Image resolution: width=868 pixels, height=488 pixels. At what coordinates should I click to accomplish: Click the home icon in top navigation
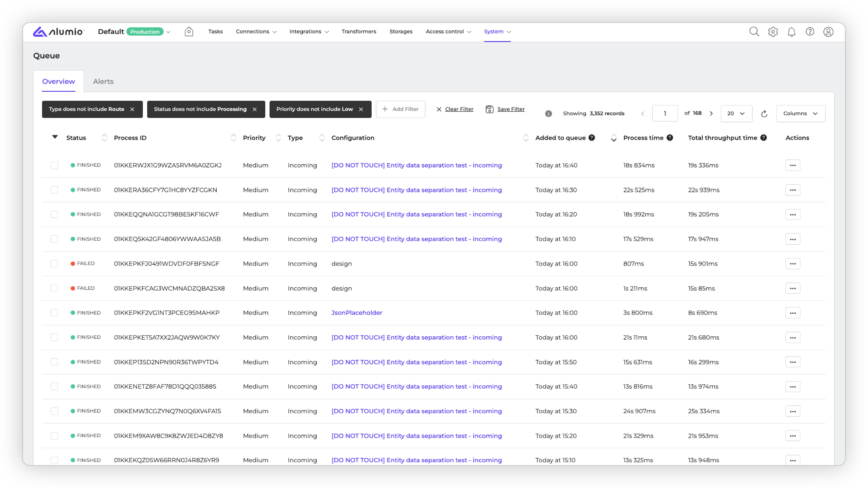(189, 32)
